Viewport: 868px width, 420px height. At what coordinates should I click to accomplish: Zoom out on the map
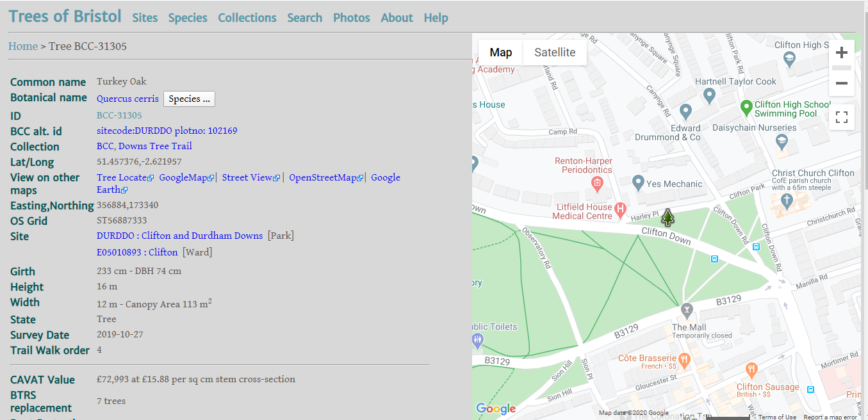click(x=842, y=83)
